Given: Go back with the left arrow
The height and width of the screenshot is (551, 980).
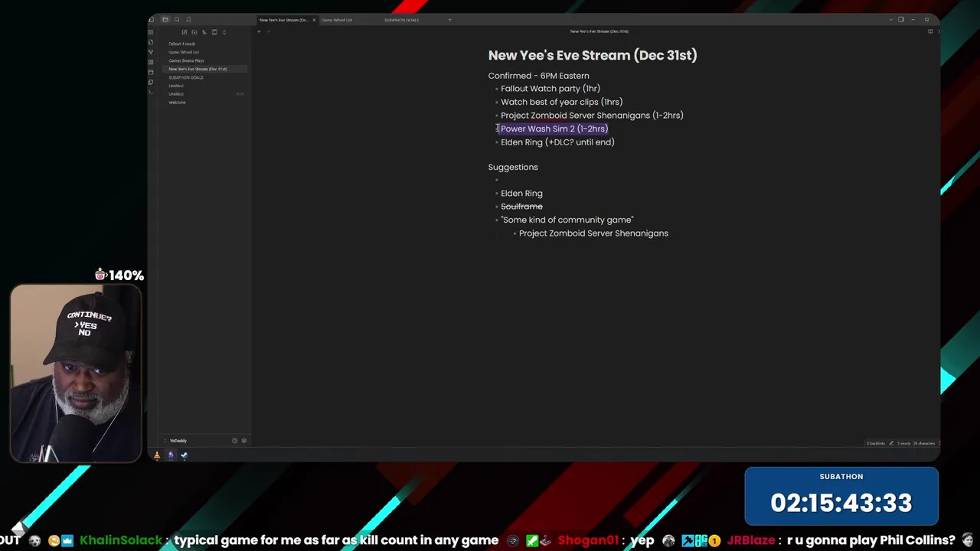Looking at the screenshot, I should tap(259, 31).
